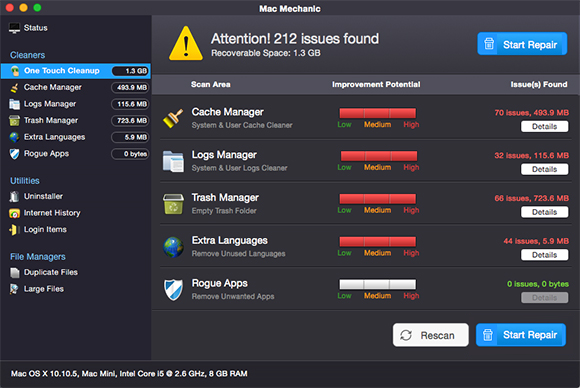This screenshot has width=580, height=388.
Task: Open Large Files from sidebar
Action: tap(44, 289)
